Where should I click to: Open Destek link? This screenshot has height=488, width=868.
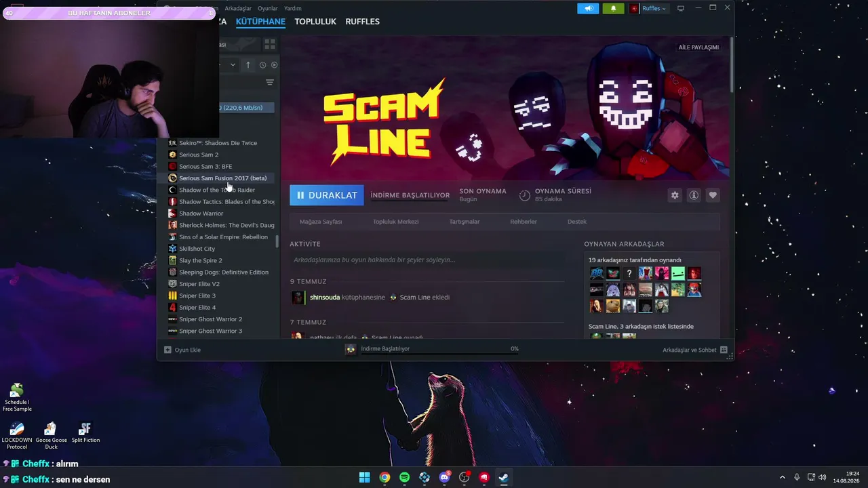(x=577, y=222)
